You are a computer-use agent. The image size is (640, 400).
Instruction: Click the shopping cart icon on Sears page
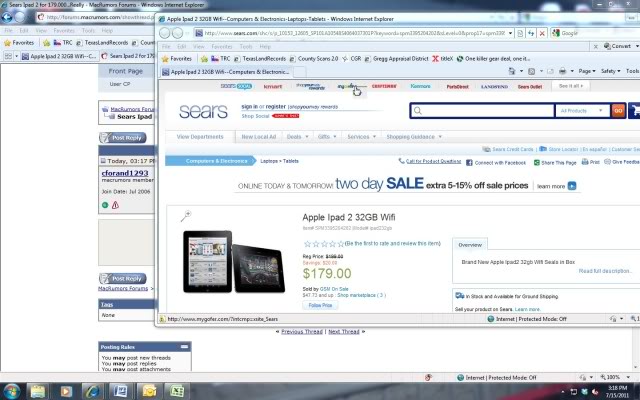click(634, 111)
